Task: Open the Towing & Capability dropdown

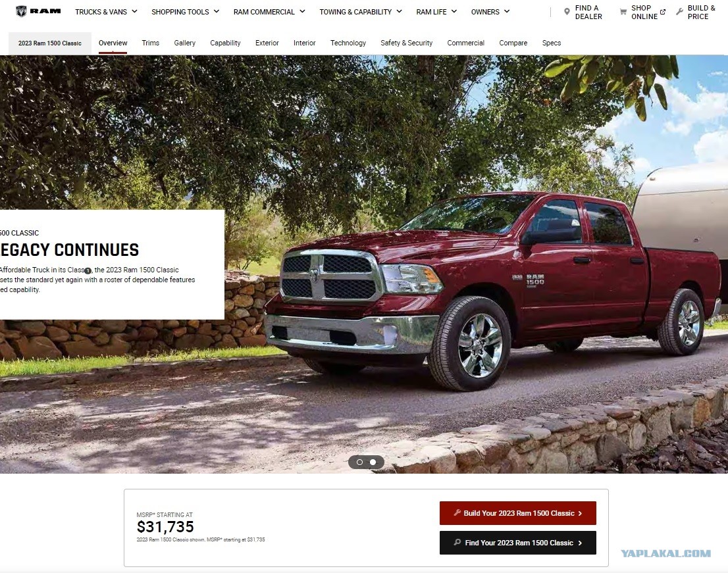Action: (x=361, y=12)
